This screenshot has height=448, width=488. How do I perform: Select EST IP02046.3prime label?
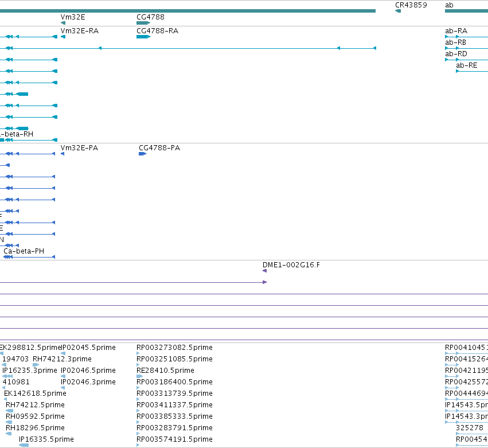tap(88, 382)
